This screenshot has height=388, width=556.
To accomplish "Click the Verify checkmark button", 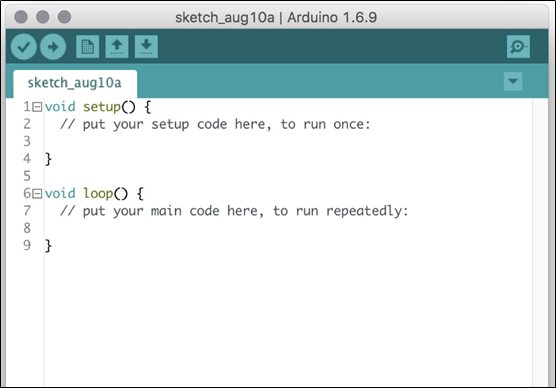I will 23,47.
